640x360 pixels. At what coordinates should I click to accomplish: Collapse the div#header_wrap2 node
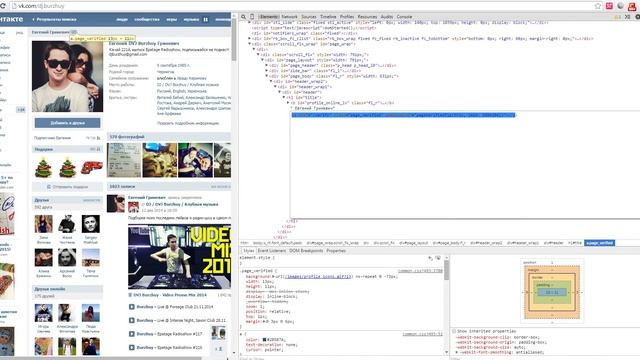(x=271, y=81)
